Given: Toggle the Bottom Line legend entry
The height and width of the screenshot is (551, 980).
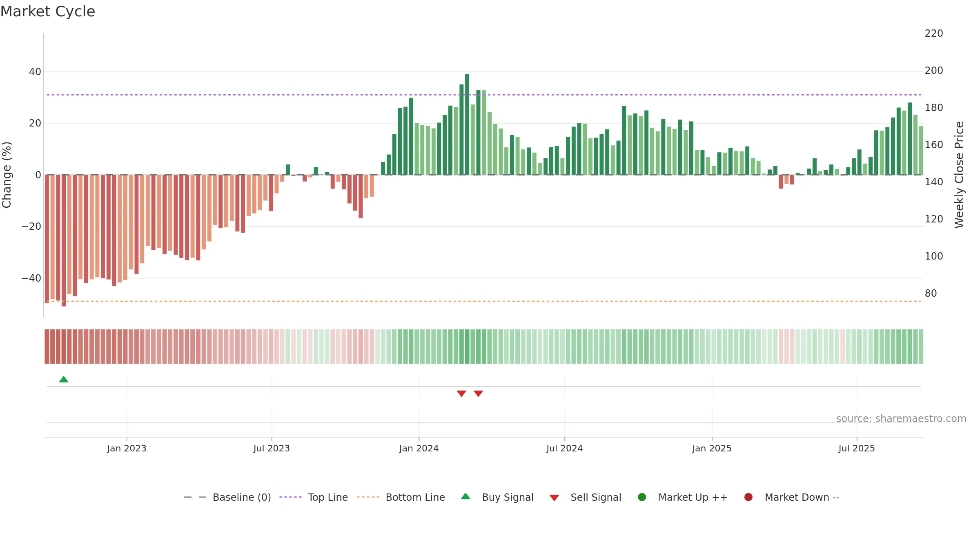Looking at the screenshot, I should click(x=401, y=497).
